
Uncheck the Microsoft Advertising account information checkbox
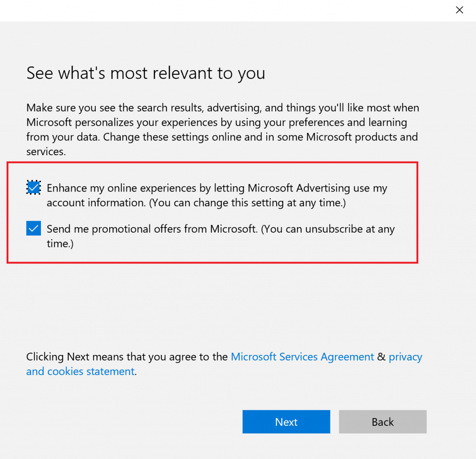coord(33,187)
